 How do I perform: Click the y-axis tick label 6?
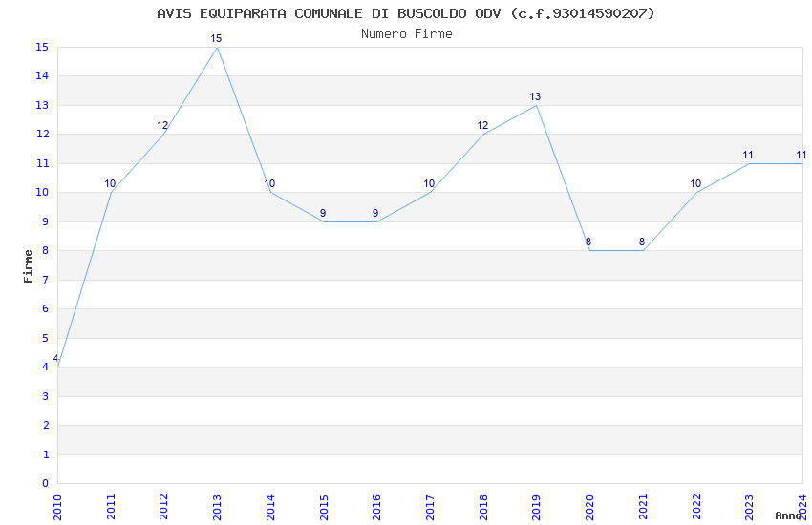click(46, 308)
